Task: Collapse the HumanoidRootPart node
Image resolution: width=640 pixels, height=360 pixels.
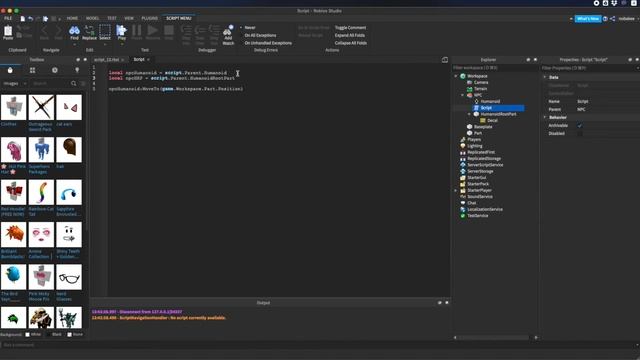Action: coord(469,114)
